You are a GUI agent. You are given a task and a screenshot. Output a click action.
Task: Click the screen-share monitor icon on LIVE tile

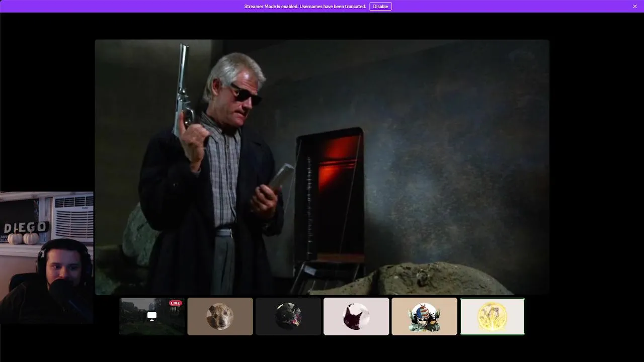(x=152, y=316)
